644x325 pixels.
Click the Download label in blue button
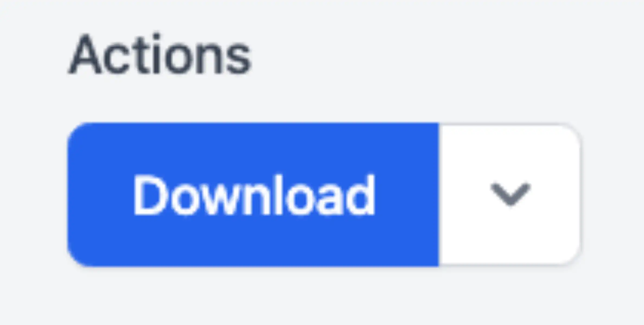pyautogui.click(x=254, y=195)
